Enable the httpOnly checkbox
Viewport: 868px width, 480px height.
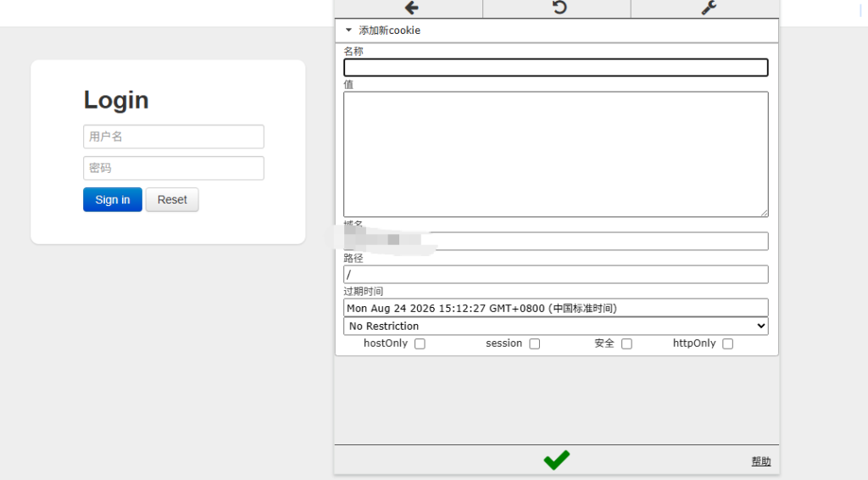[x=727, y=344]
